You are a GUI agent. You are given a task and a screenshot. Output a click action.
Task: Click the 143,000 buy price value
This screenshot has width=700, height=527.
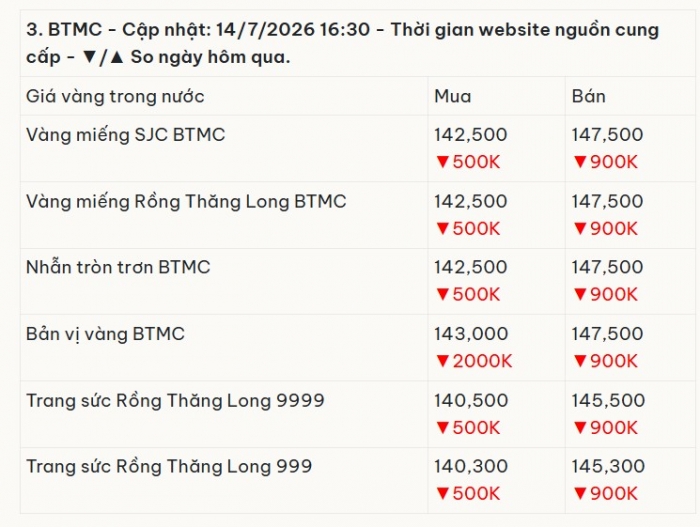coord(471,334)
